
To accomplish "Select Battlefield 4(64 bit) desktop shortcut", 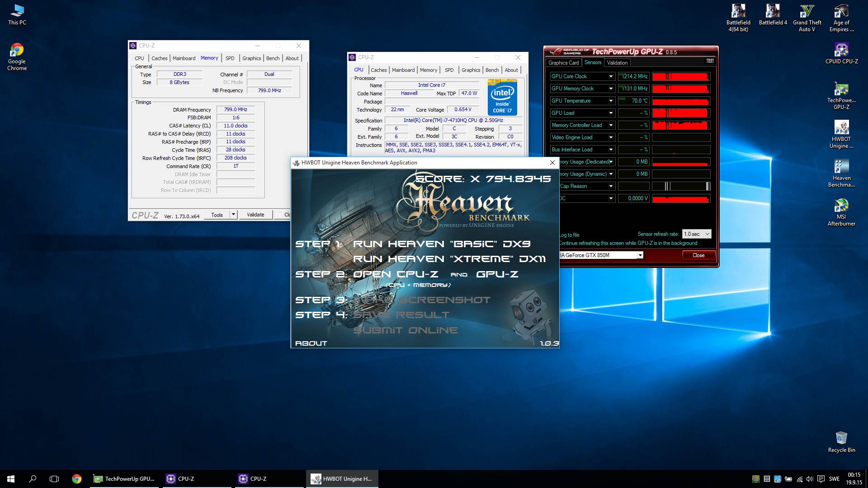I will pyautogui.click(x=738, y=18).
